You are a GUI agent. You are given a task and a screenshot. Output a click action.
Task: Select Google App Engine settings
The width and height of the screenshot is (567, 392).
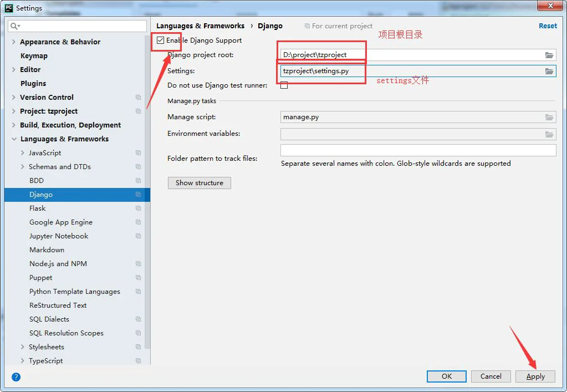[x=61, y=222]
